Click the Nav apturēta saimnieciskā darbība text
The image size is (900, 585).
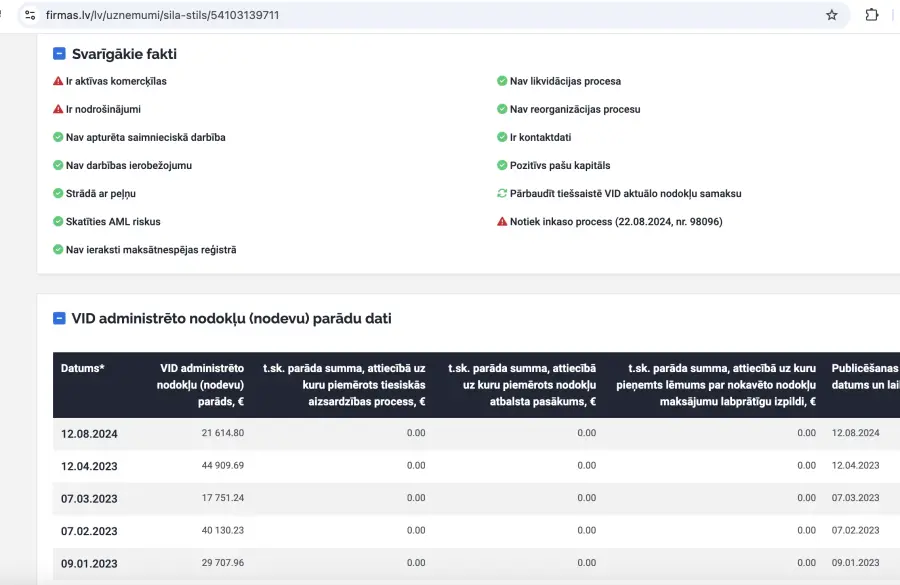point(146,138)
